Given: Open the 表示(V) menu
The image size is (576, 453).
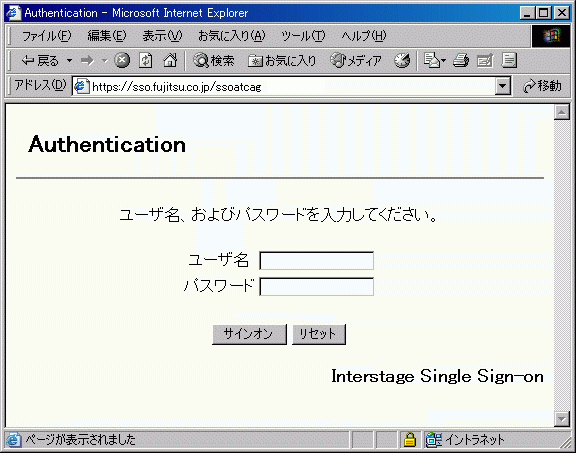Looking at the screenshot, I should click(x=162, y=36).
